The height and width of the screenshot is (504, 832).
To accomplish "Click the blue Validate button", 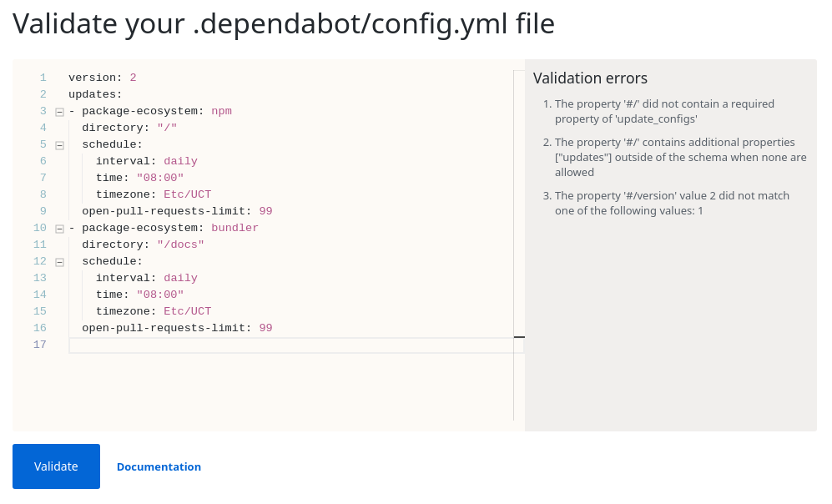I will coord(56,466).
